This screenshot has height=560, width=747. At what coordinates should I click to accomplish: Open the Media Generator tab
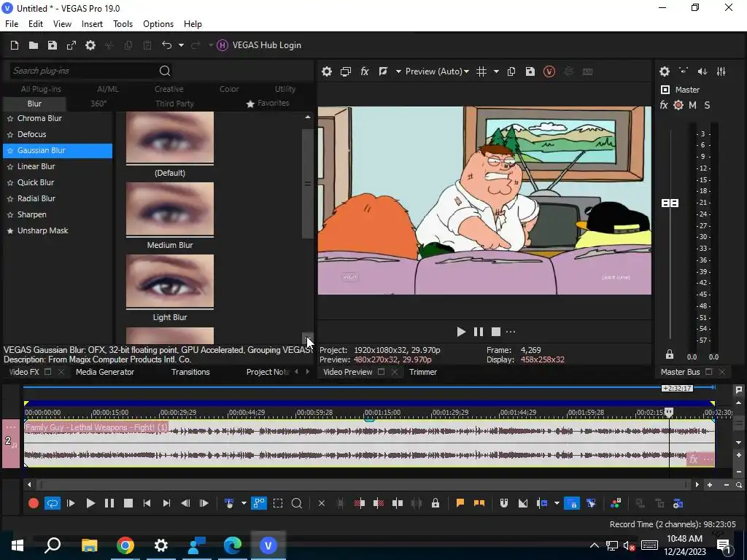105,372
